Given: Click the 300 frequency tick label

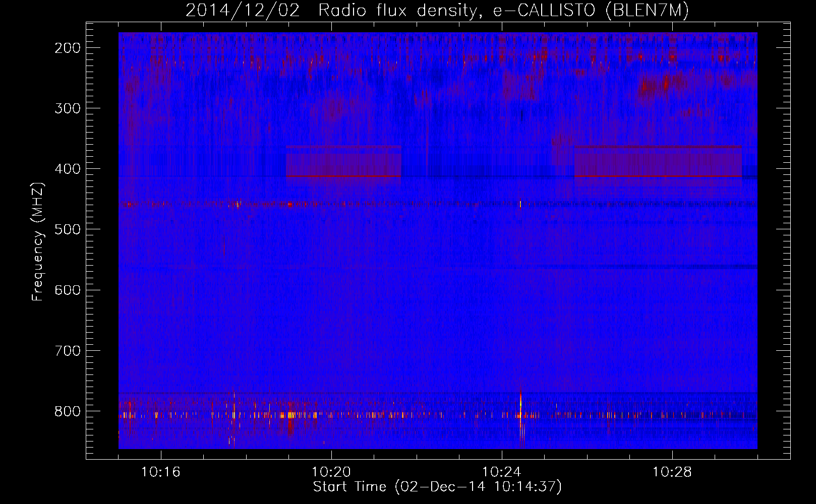Looking at the screenshot, I should [68, 108].
